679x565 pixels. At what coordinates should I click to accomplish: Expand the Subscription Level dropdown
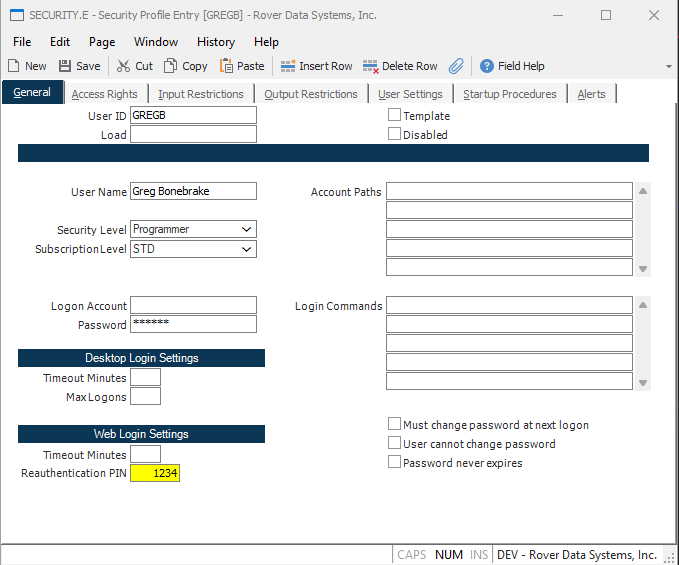point(246,249)
